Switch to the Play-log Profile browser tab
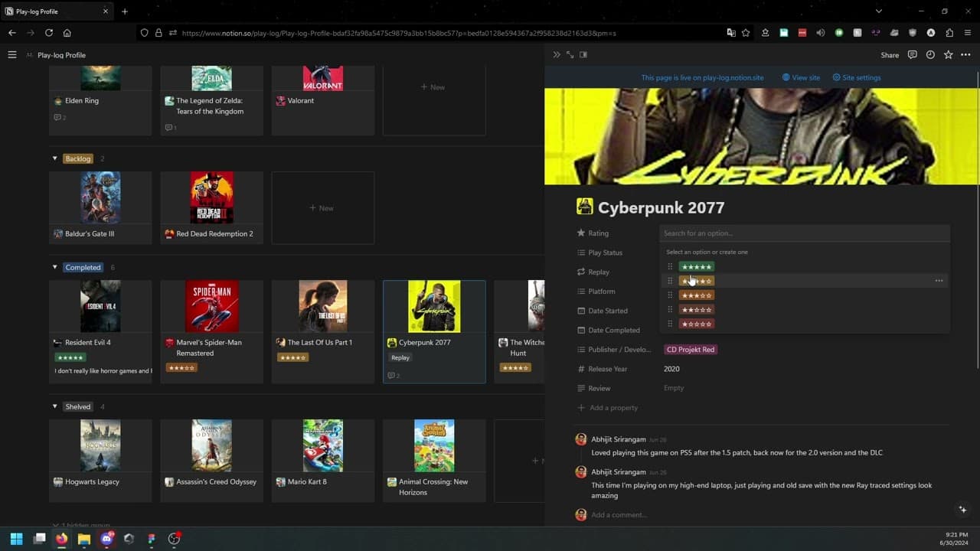 57,11
